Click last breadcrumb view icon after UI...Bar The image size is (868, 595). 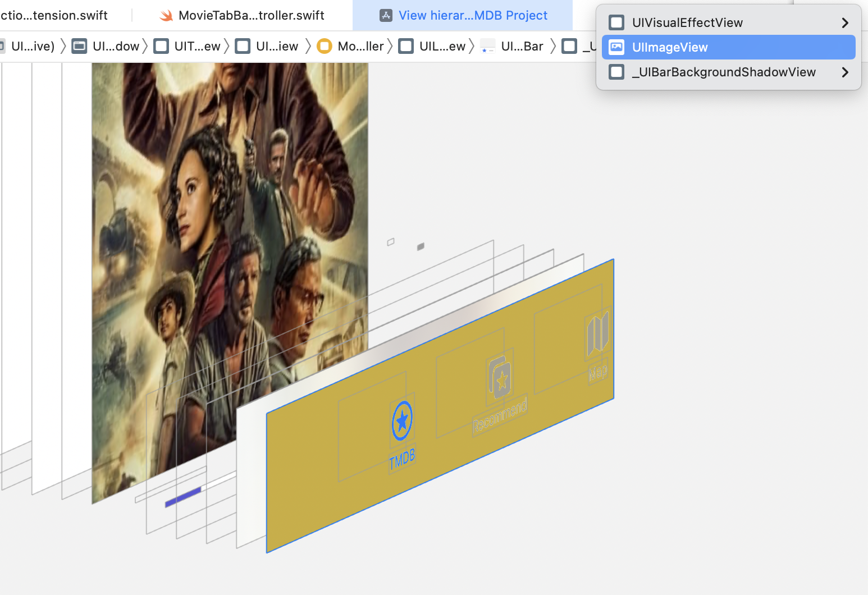569,46
